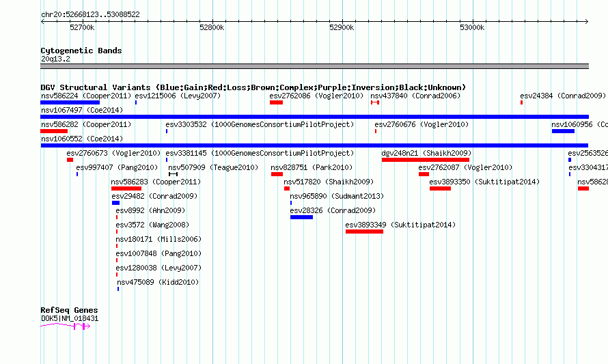
Task: Open the nsv828751 (Park2010) label
Action: [x=312, y=167]
